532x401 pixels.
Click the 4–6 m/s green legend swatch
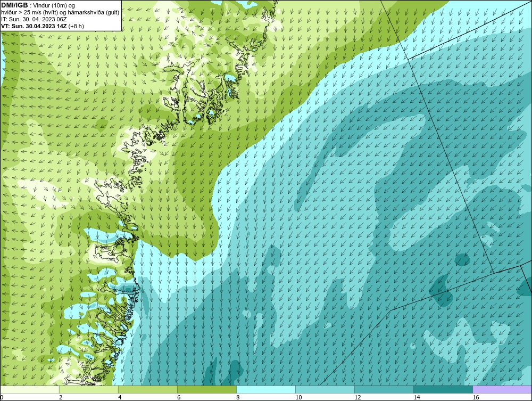(147, 389)
